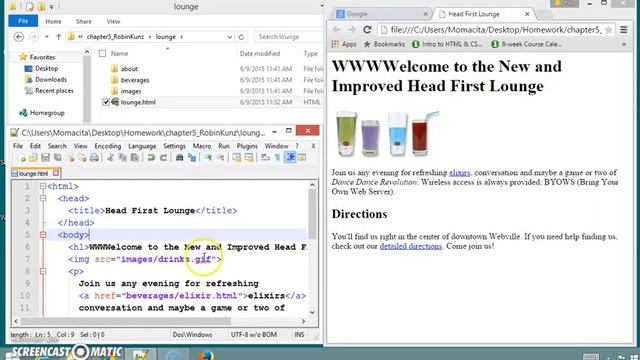Open the Share ribbon tab

pyautogui.click(x=84, y=21)
